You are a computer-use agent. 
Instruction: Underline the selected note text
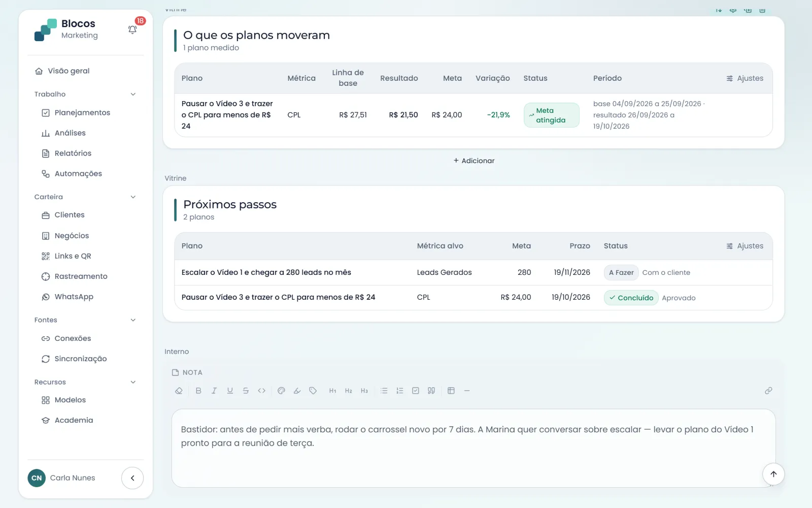coord(230,391)
